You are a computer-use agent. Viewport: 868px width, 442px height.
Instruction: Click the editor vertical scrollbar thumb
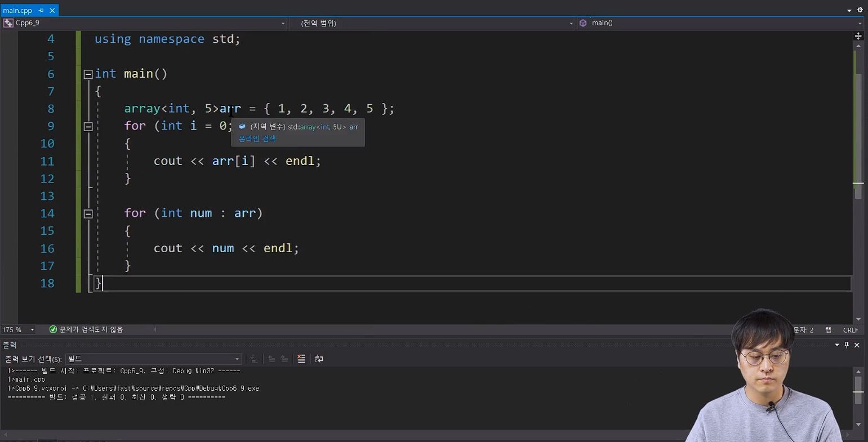tap(858, 135)
